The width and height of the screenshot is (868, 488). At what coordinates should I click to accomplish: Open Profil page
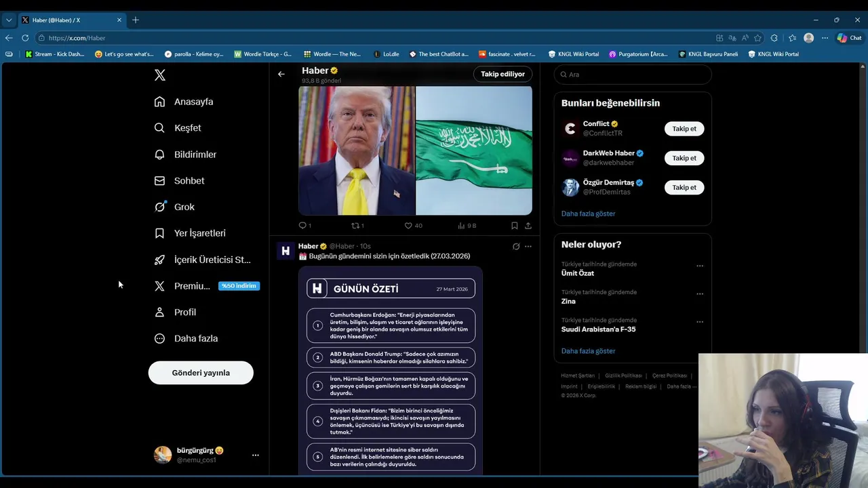[175, 312]
